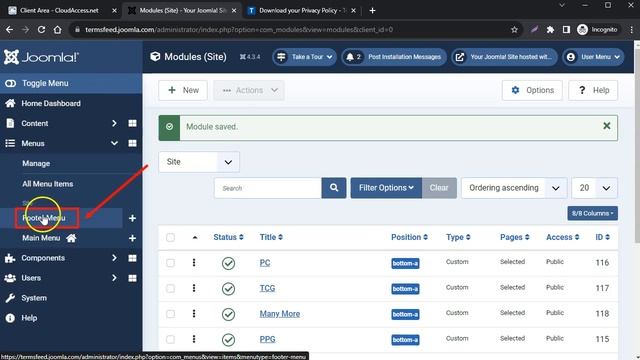
Task: Click the drag handle of TCG row
Action: click(194, 288)
